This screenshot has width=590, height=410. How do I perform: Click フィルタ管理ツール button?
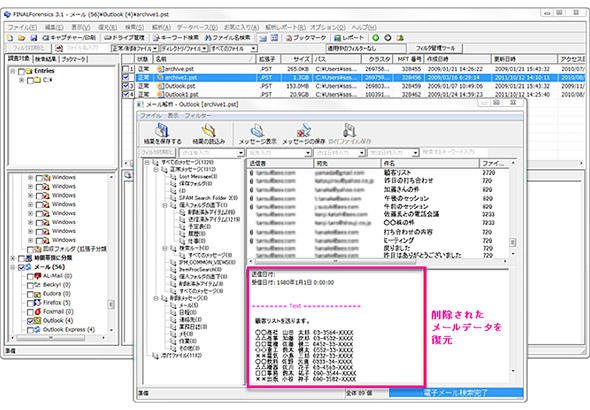tap(435, 49)
